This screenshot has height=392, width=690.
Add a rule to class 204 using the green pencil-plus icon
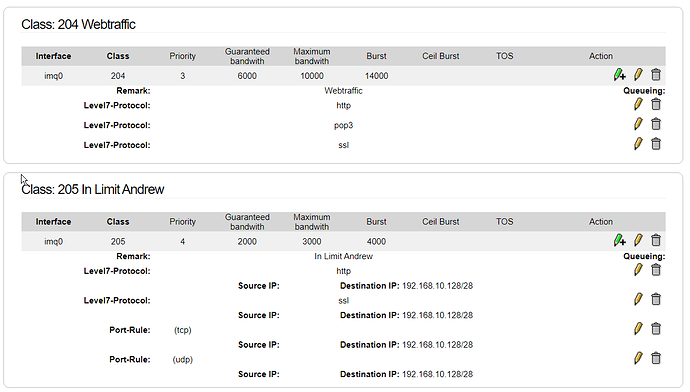pos(620,75)
